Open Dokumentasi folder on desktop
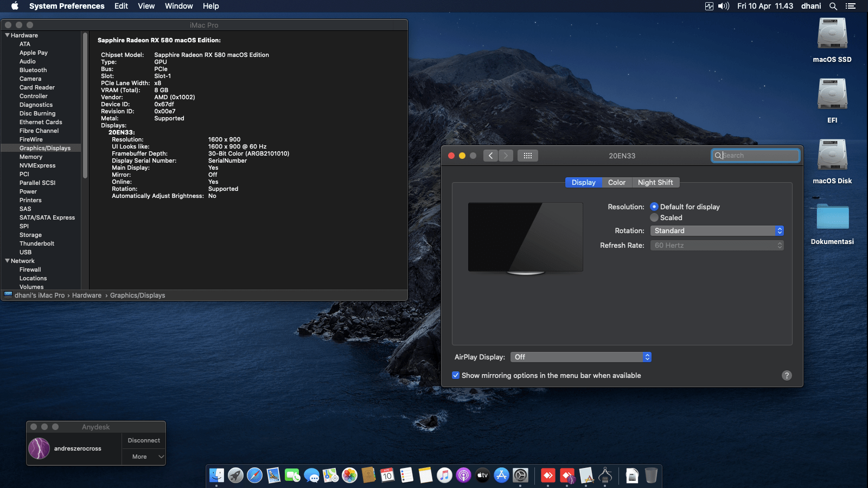 [x=832, y=216]
